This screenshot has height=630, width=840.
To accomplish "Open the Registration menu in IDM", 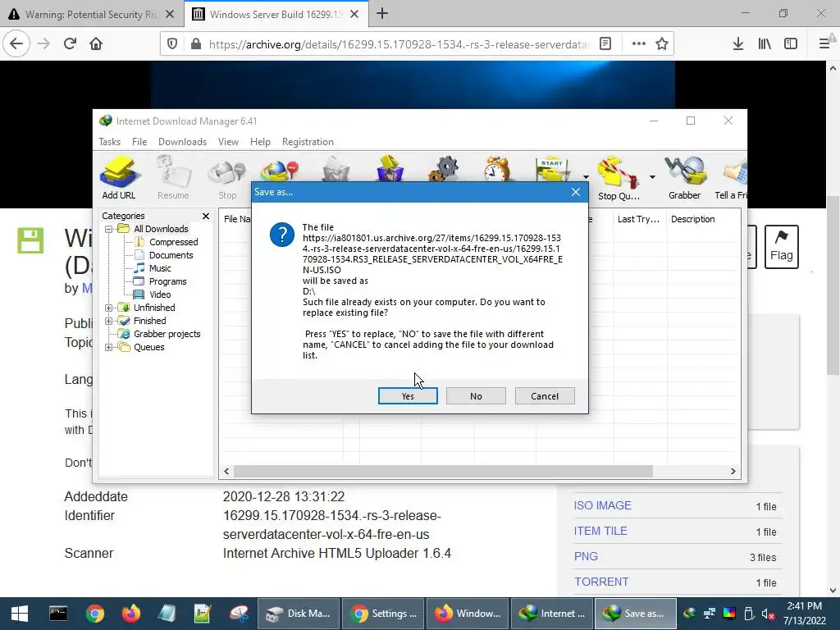I will 308,142.
